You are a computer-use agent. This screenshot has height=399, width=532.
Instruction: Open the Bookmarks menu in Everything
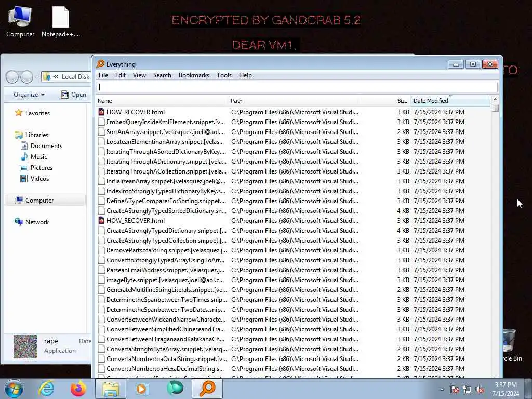(194, 75)
